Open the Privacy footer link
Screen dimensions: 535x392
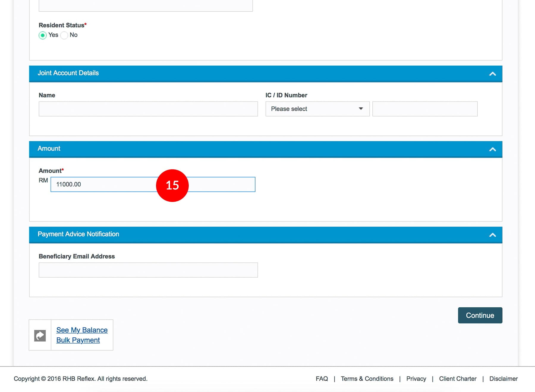pyautogui.click(x=416, y=379)
